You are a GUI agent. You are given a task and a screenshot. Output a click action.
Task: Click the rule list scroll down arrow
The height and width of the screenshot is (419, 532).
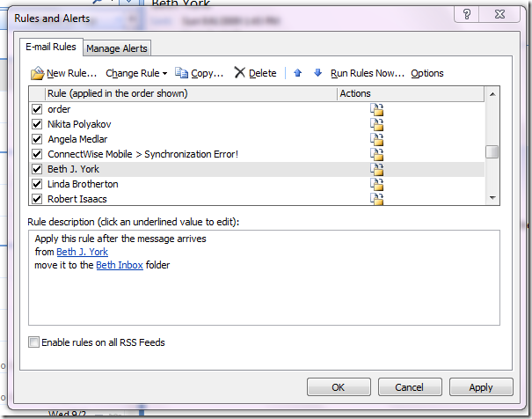(492, 198)
